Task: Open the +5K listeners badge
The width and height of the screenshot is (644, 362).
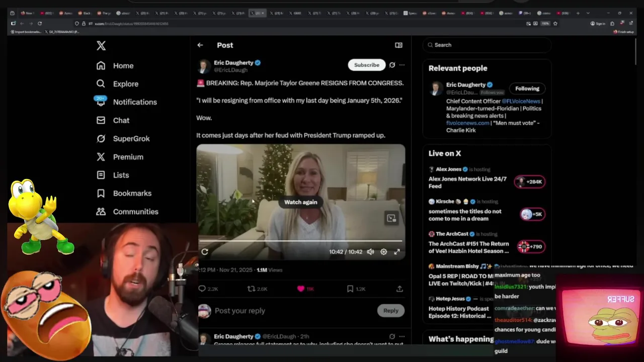Action: [532, 214]
